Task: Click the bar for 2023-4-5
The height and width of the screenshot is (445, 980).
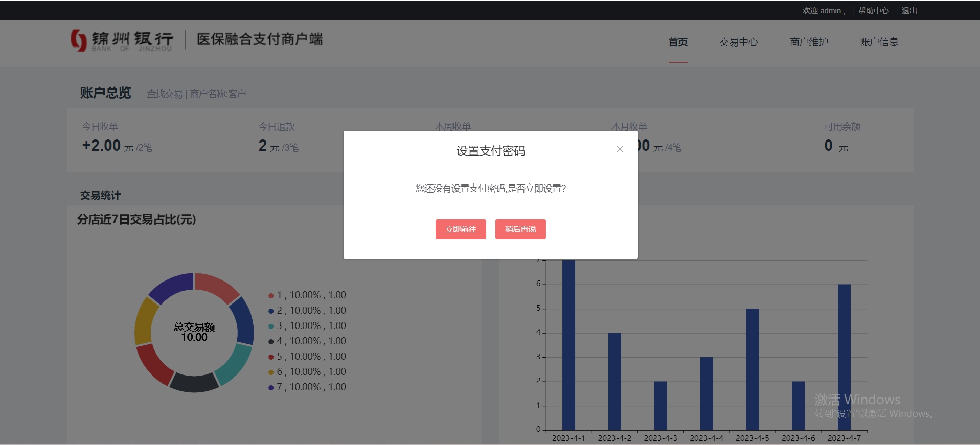Action: pos(753,369)
